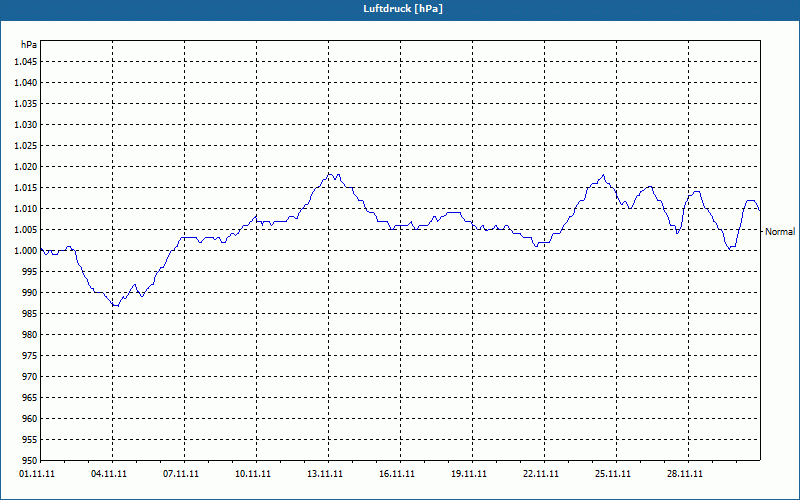
Task: Click the 980 y-axis label
Action: pyautogui.click(x=30, y=335)
